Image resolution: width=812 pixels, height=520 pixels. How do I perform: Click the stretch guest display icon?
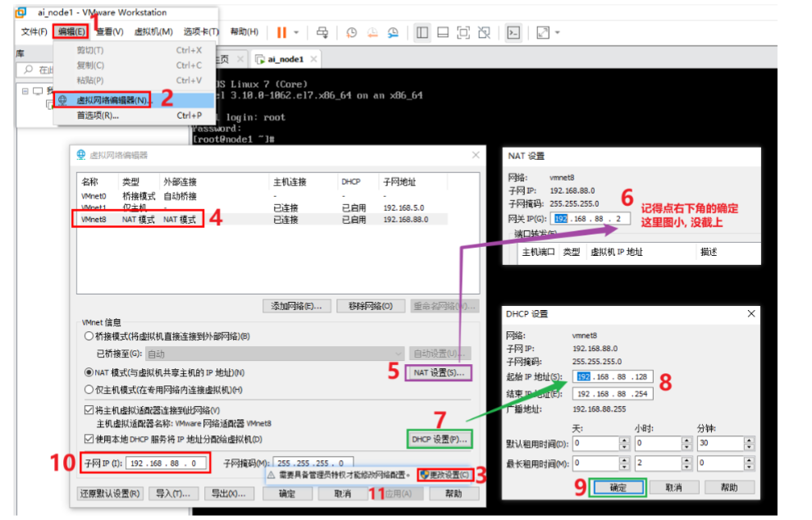pos(543,33)
